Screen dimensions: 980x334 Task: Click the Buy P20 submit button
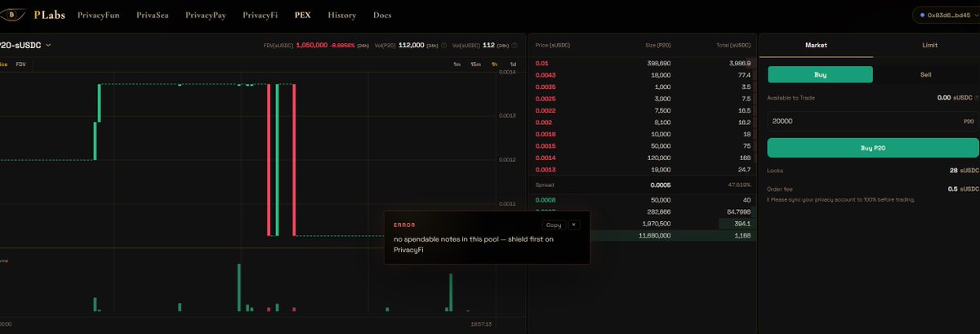tap(872, 148)
